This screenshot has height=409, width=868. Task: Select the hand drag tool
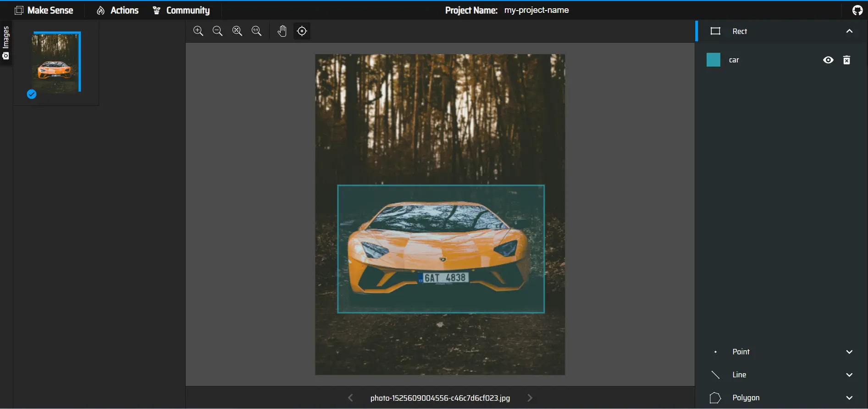282,31
